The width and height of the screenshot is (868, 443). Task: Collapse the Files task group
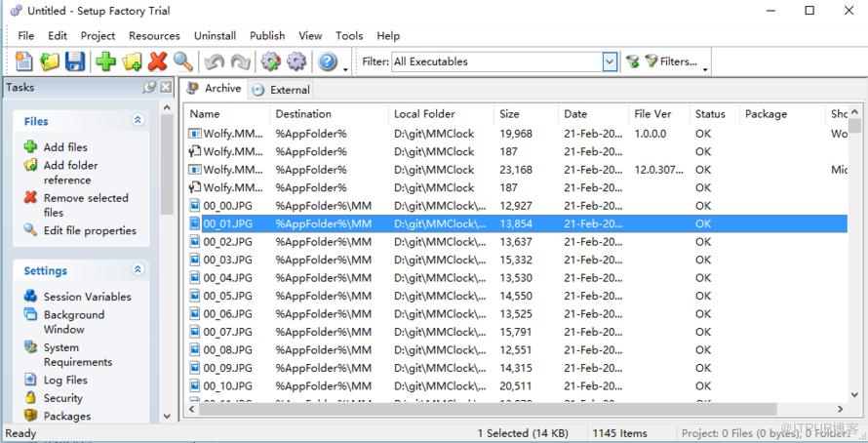[138, 120]
